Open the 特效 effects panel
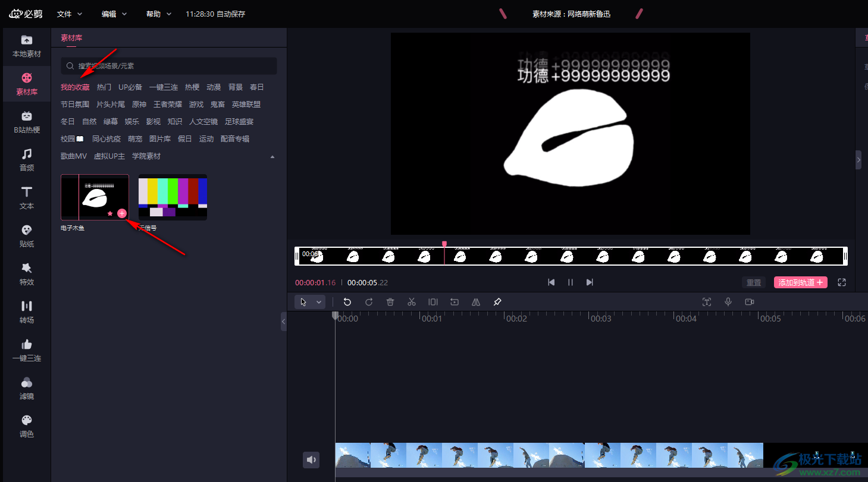The width and height of the screenshot is (868, 482). click(x=27, y=274)
